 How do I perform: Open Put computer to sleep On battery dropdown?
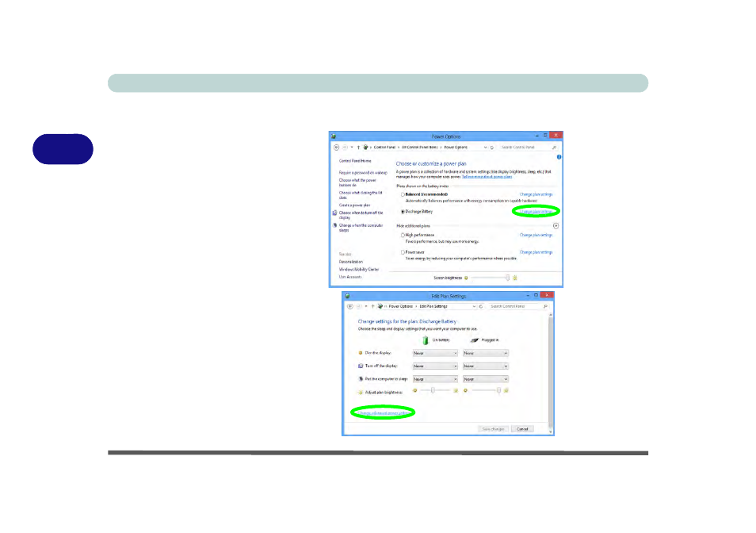coord(435,380)
